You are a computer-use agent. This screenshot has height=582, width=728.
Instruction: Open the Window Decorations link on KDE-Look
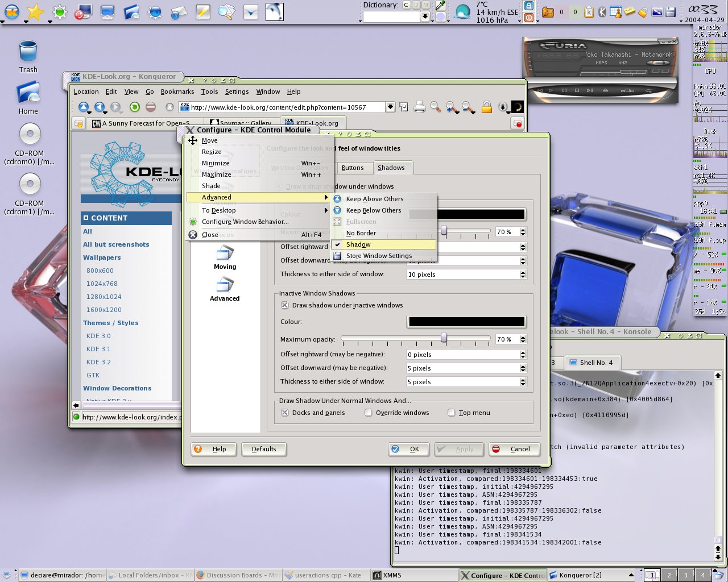(x=117, y=388)
